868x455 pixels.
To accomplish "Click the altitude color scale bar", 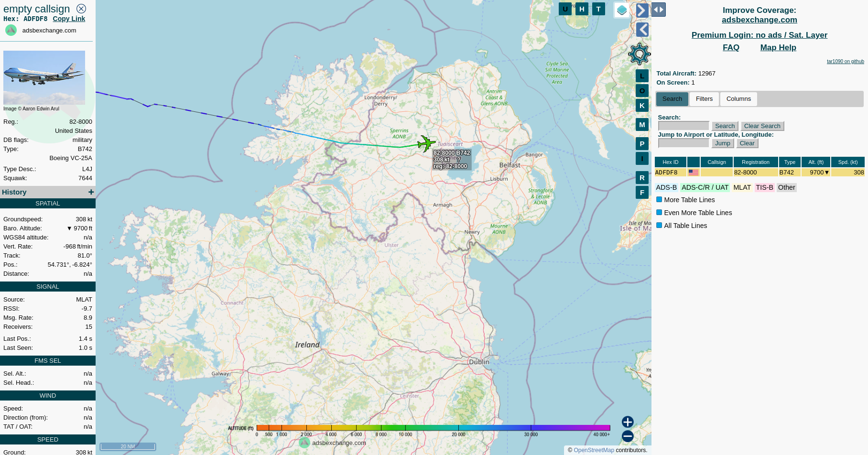I will pos(433,428).
